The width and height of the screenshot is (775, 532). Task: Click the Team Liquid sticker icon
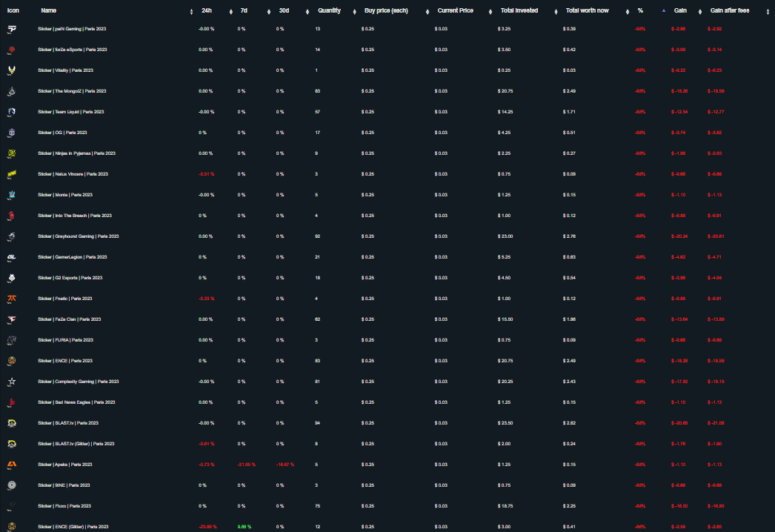pos(12,113)
